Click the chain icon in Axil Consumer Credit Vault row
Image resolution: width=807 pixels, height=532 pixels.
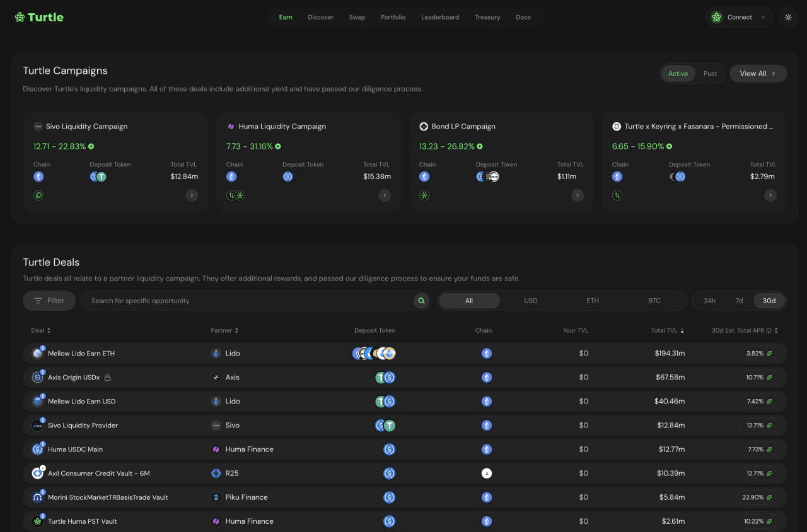click(487, 473)
